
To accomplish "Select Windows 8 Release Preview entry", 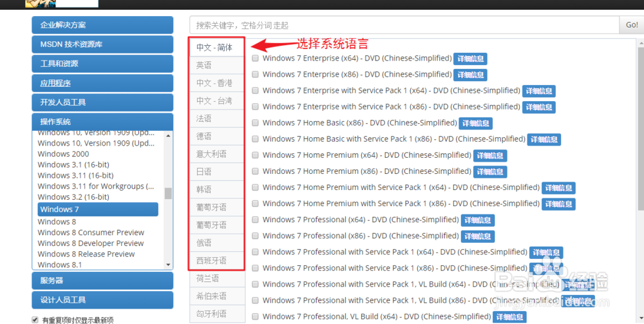I will pyautogui.click(x=86, y=254).
